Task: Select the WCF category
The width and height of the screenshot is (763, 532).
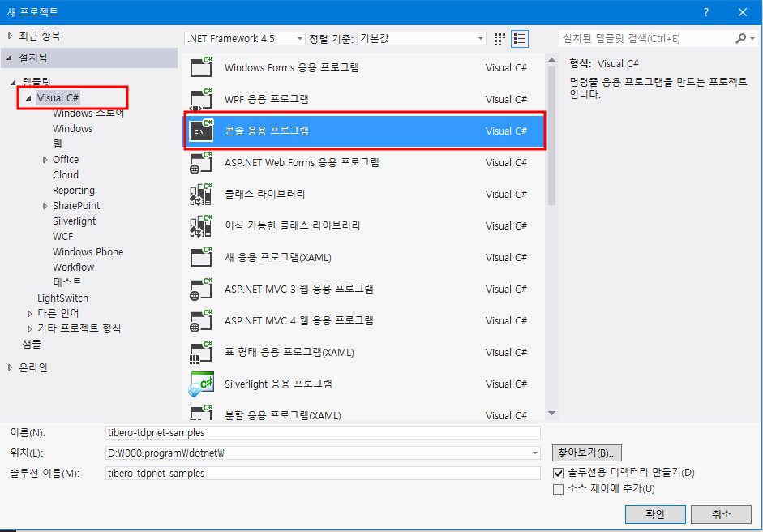Action: (62, 237)
